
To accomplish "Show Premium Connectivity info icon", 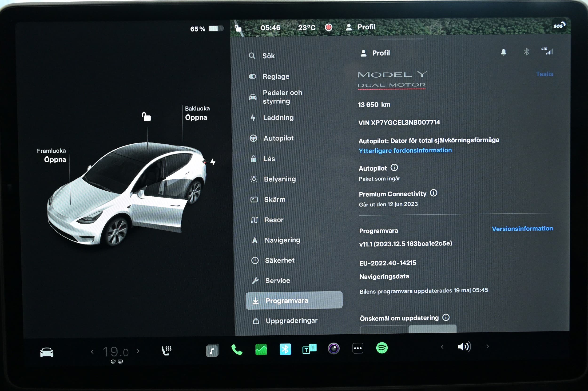I will (433, 193).
